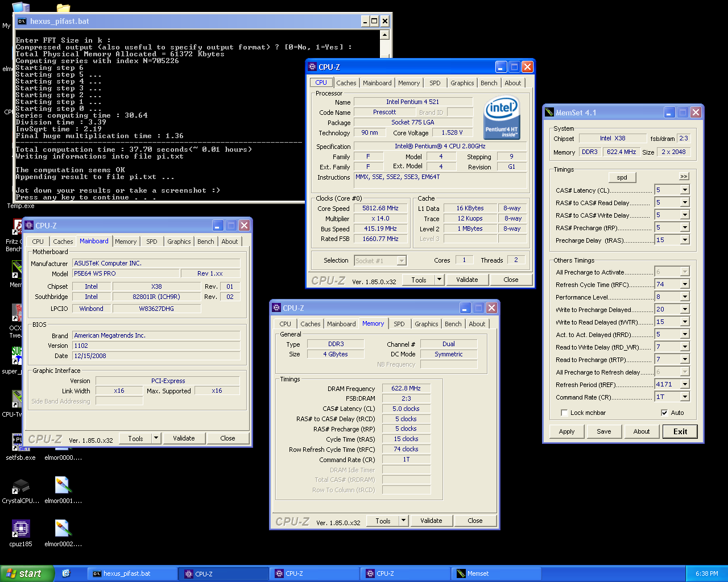Image resolution: width=728 pixels, height=582 pixels.
Task: Click the title icon of CPU-Z processor window
Action: [312, 66]
